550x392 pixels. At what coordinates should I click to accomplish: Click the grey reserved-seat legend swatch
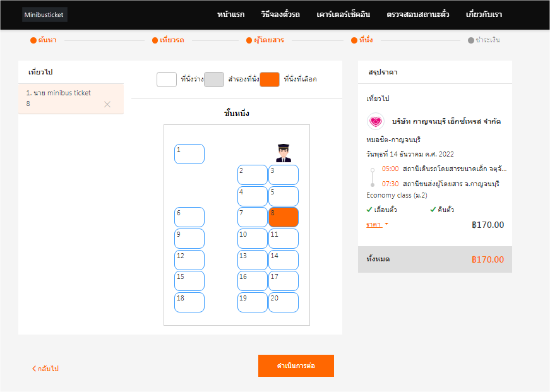pos(214,80)
